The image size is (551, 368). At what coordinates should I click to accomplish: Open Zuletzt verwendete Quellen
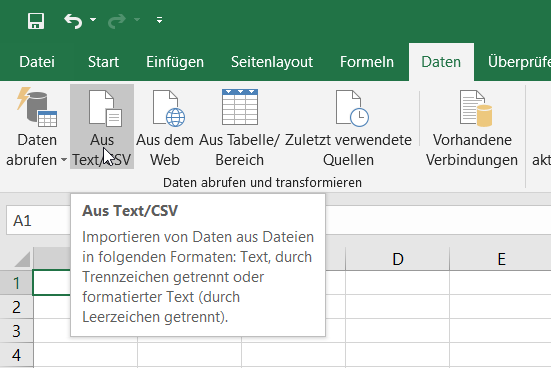[348, 127]
